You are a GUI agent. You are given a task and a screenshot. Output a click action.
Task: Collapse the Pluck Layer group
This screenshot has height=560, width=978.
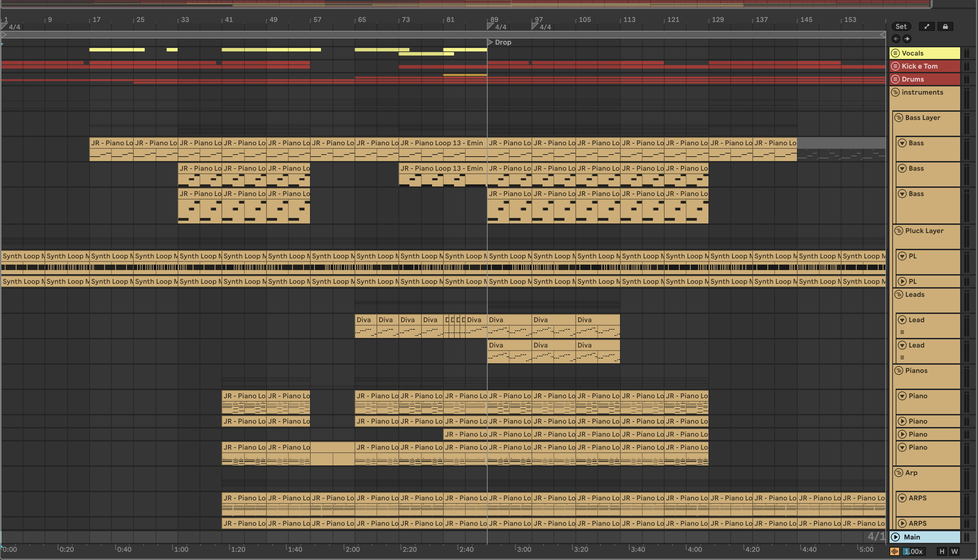(x=899, y=231)
